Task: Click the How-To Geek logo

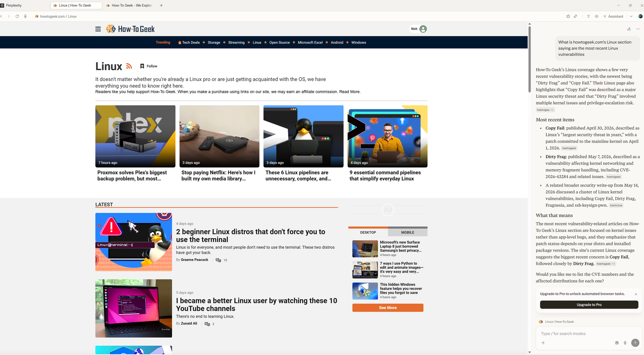Action: (x=130, y=29)
